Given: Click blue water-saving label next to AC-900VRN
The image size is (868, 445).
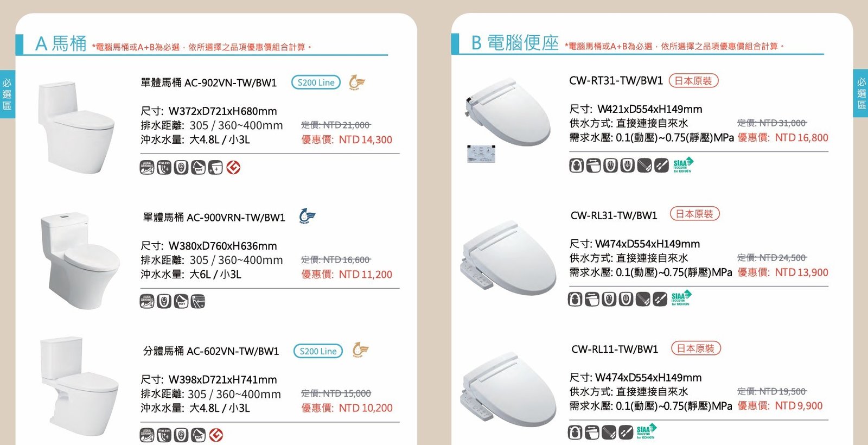Looking at the screenshot, I should pos(308,216).
